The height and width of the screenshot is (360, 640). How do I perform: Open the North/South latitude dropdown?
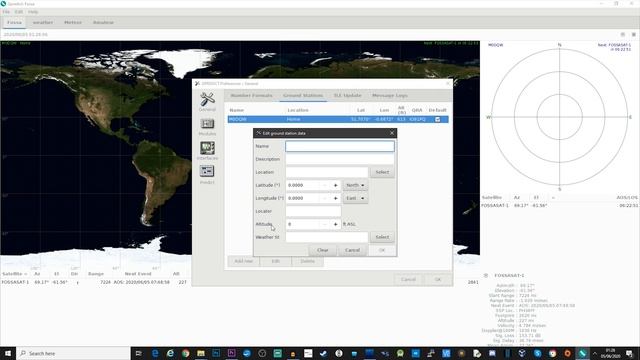(x=355, y=185)
